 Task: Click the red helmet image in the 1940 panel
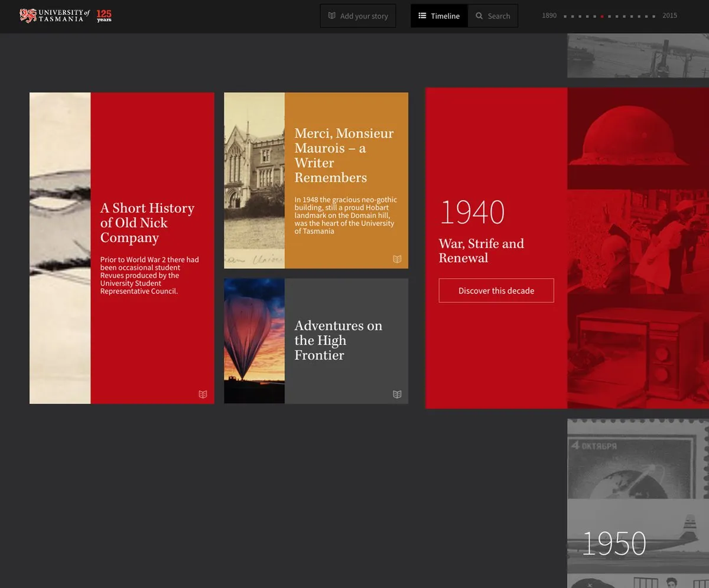[638, 139]
